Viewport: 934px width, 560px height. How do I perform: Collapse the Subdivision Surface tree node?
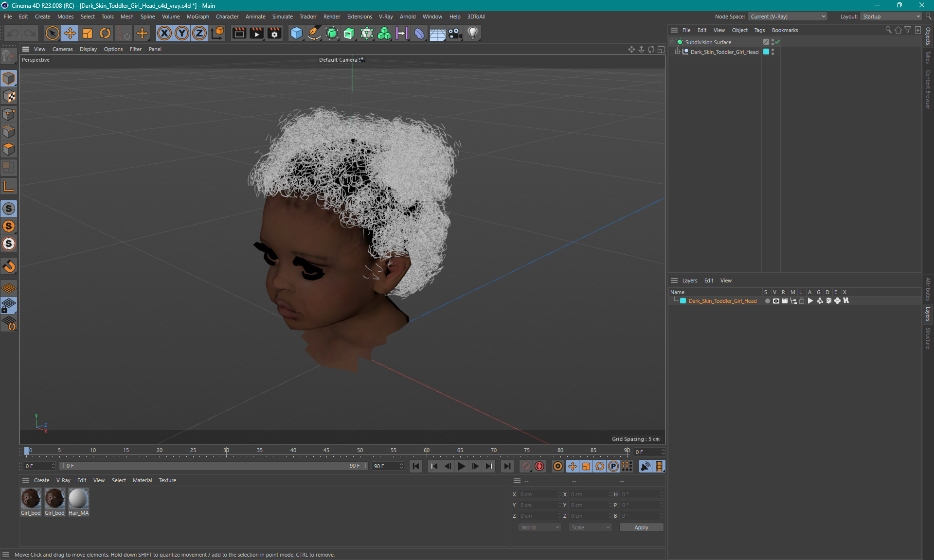pyautogui.click(x=672, y=42)
